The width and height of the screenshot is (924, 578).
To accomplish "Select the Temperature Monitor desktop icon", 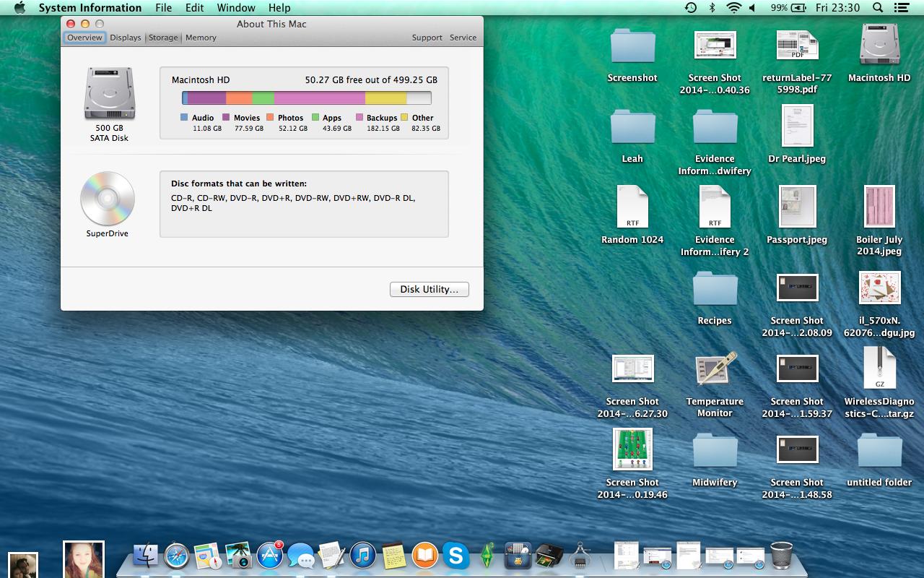I will click(715, 369).
